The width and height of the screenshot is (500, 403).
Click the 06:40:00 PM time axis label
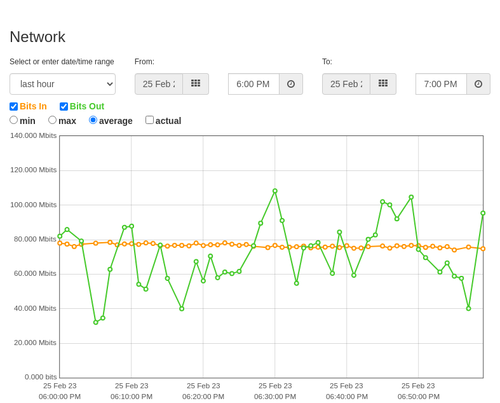click(347, 397)
